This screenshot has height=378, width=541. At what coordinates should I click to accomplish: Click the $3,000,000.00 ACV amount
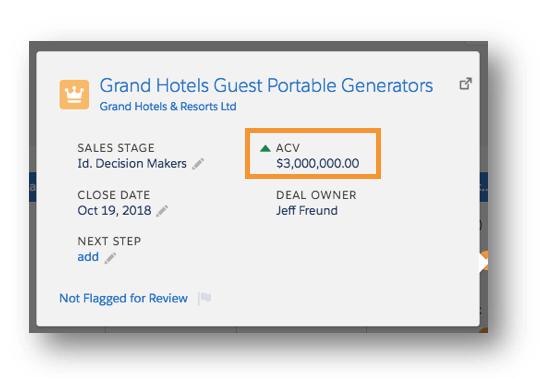click(317, 163)
